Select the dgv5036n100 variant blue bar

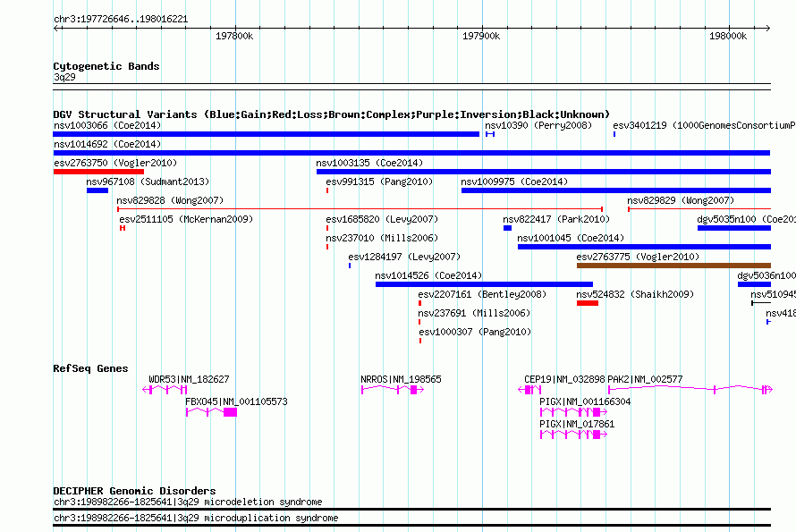point(754,284)
